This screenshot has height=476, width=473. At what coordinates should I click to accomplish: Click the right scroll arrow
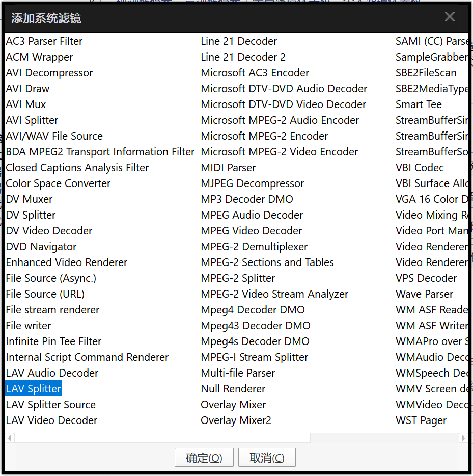(463, 438)
